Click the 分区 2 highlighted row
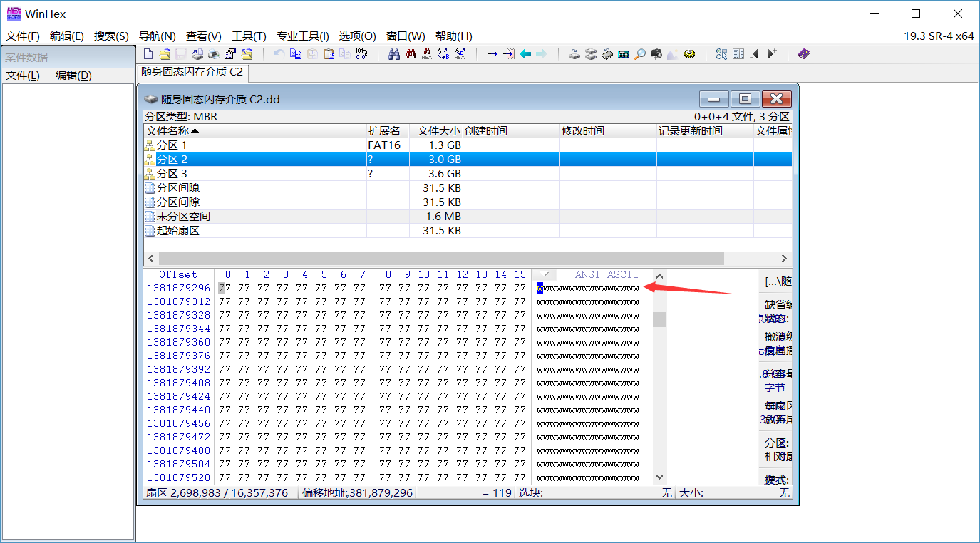The image size is (980, 543). point(468,159)
